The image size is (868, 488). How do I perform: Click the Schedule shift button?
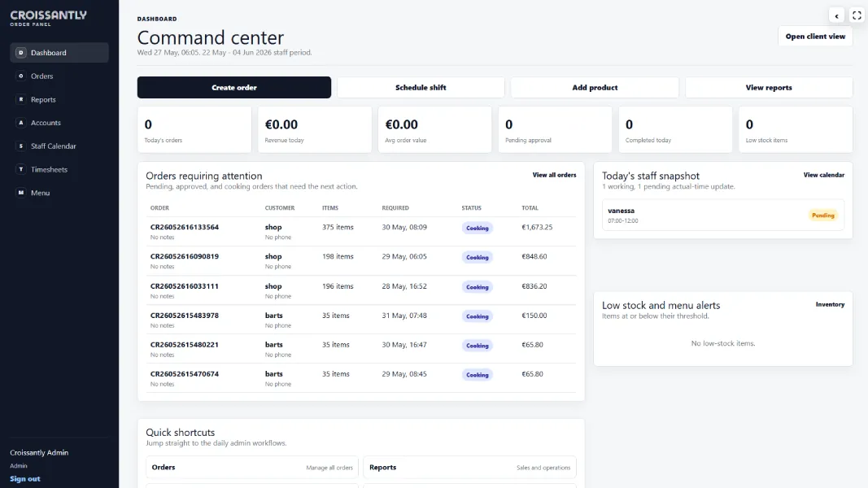click(421, 87)
